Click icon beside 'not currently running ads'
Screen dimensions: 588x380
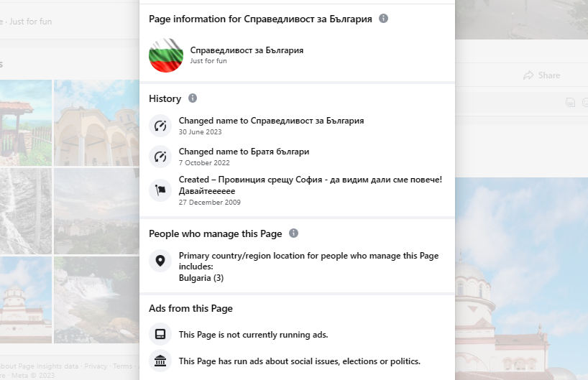pos(160,335)
